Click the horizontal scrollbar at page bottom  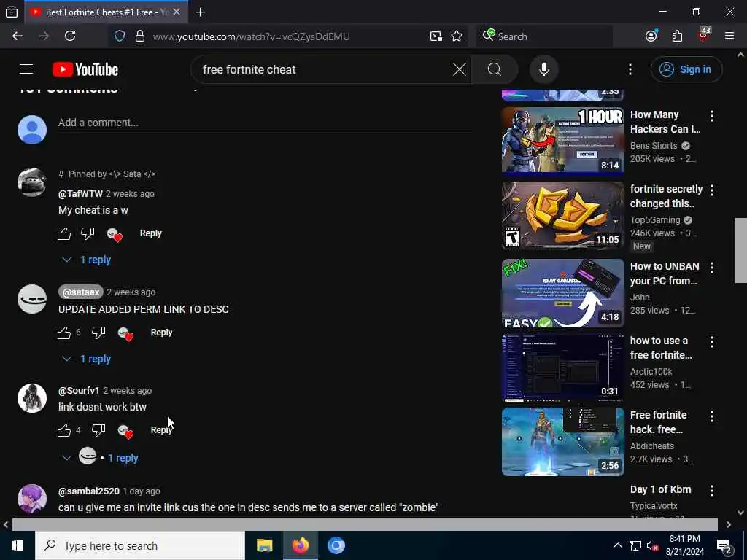coord(365,525)
